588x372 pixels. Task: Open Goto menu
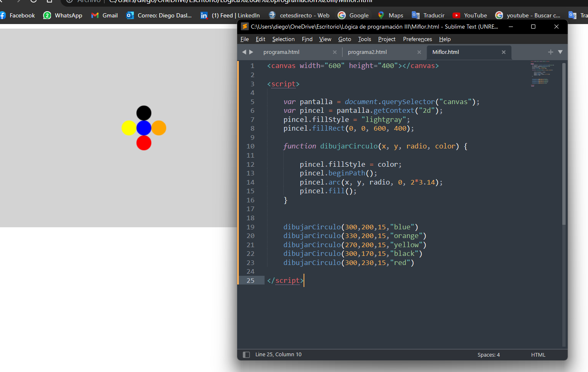coord(345,39)
